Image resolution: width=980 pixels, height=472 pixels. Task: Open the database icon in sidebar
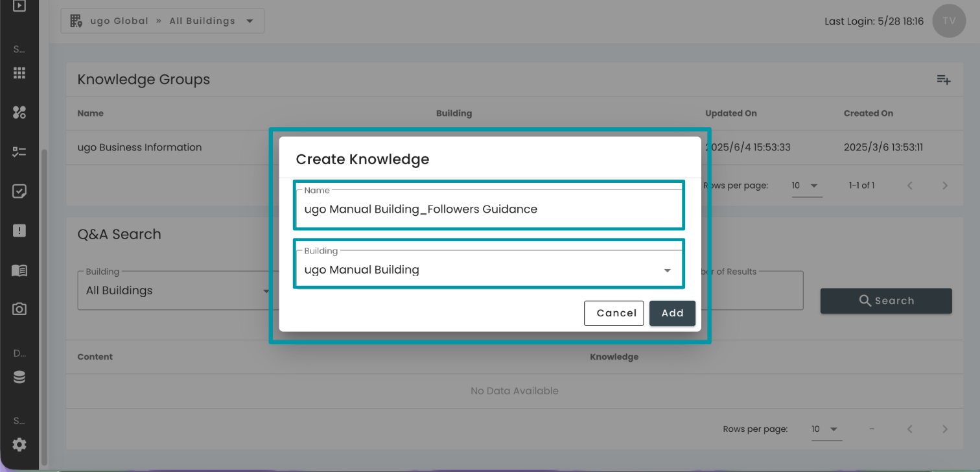tap(19, 377)
